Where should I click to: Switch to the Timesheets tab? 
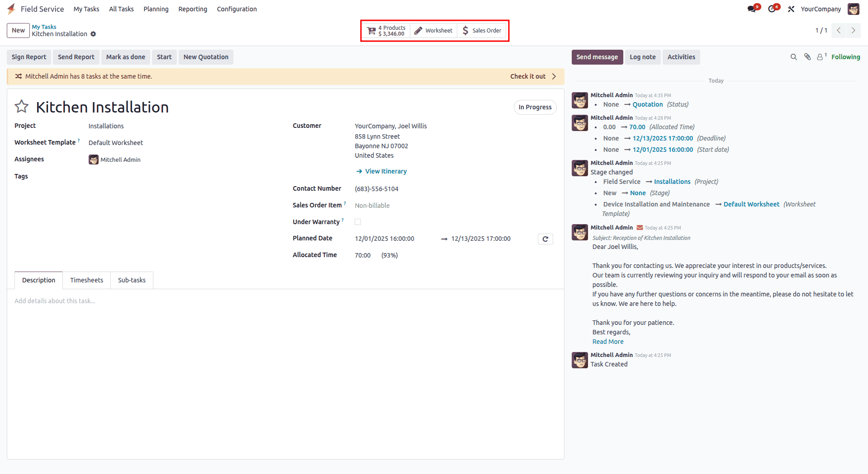tap(86, 280)
